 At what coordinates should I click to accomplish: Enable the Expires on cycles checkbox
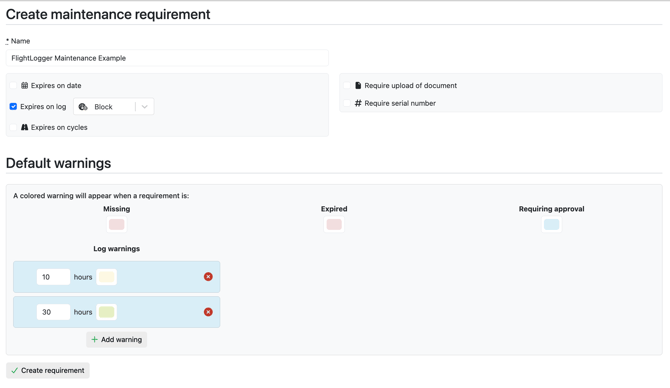[x=13, y=127]
